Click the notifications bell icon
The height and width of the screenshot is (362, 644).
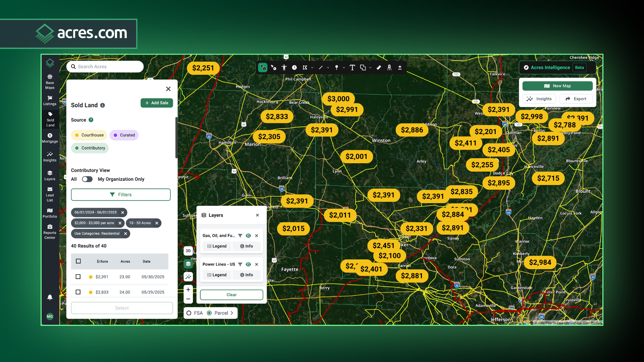pyautogui.click(x=50, y=297)
